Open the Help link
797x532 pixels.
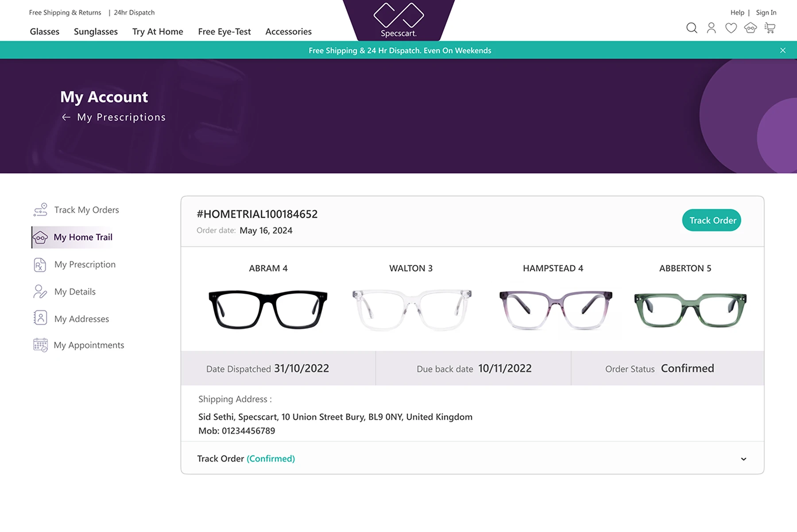coord(737,12)
